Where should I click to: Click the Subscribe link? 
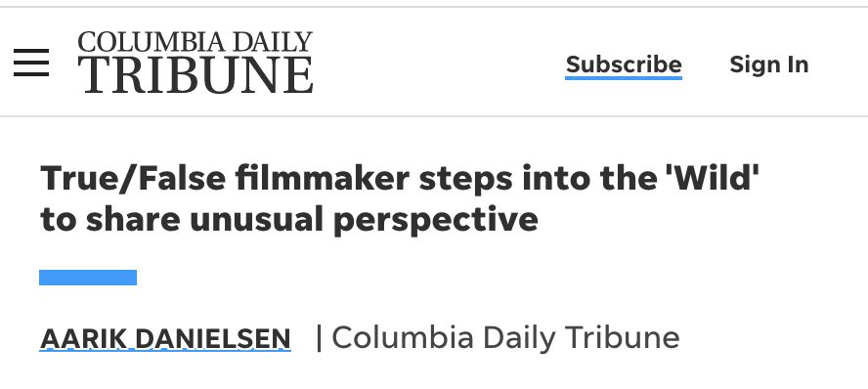[x=624, y=65]
